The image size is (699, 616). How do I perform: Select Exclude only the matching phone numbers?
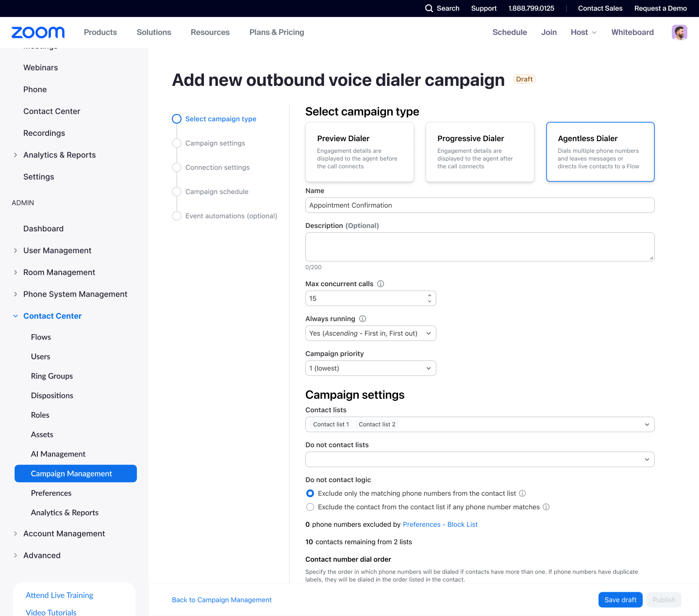(x=310, y=493)
